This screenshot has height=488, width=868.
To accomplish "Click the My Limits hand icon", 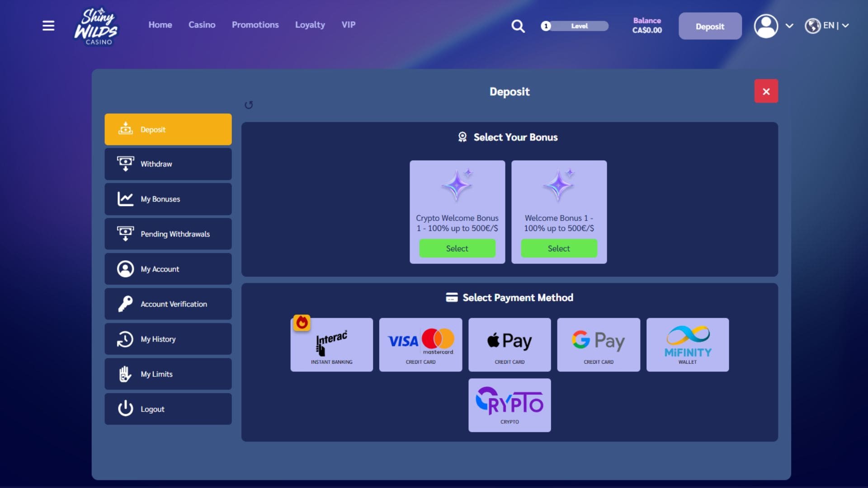I will [125, 374].
